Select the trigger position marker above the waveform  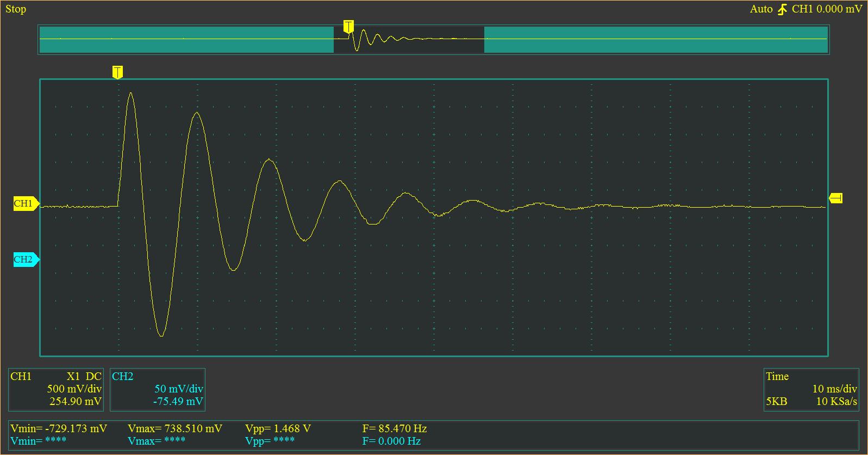(x=117, y=72)
